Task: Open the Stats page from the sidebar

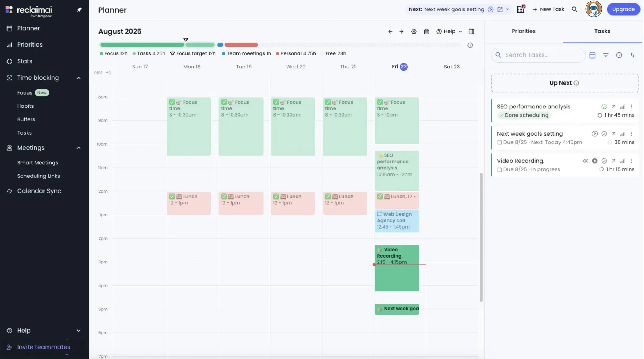Action: [x=25, y=61]
